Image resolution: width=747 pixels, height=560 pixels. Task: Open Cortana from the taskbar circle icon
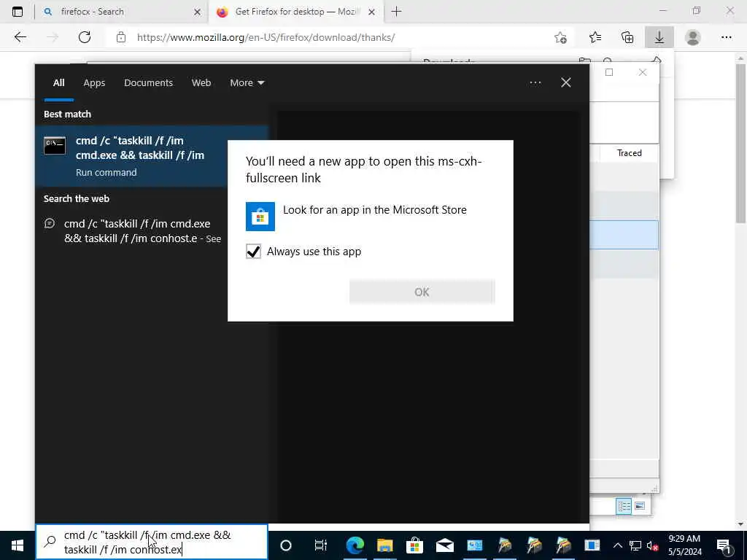point(286,545)
